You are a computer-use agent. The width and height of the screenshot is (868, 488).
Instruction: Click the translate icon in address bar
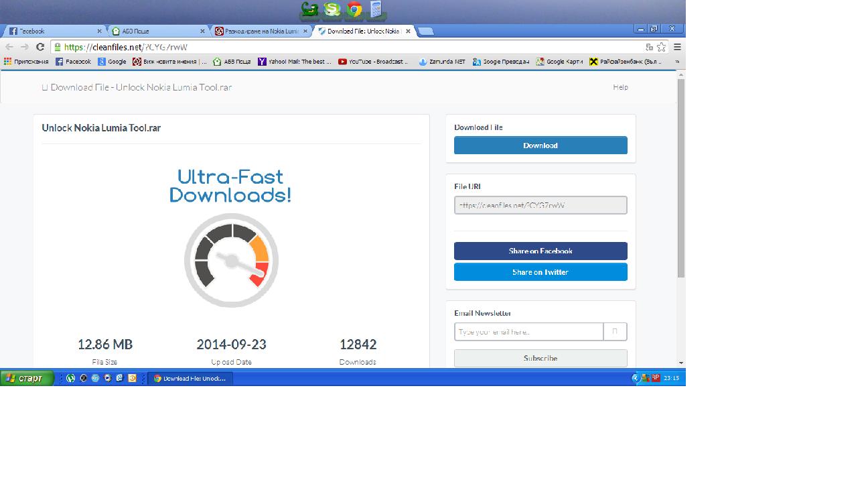(649, 47)
